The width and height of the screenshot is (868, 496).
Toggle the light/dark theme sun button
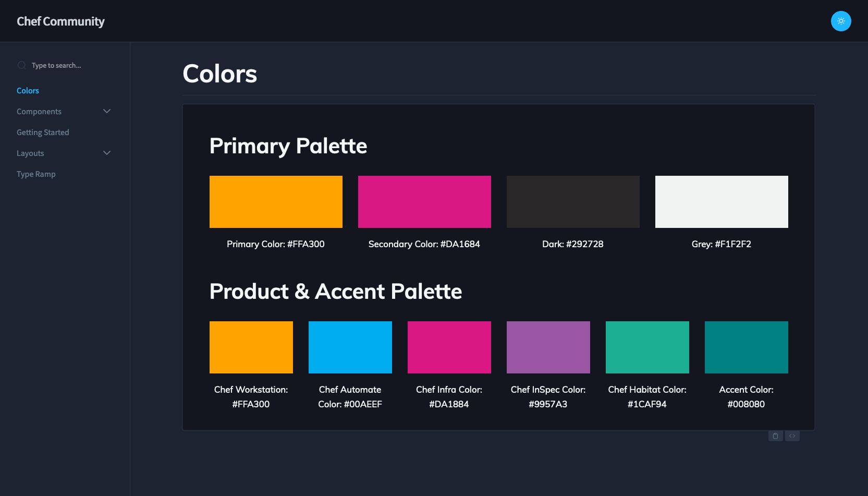840,21
